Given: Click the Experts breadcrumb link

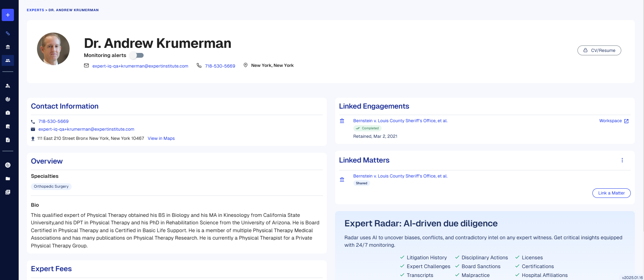Looking at the screenshot, I should coord(35,10).
